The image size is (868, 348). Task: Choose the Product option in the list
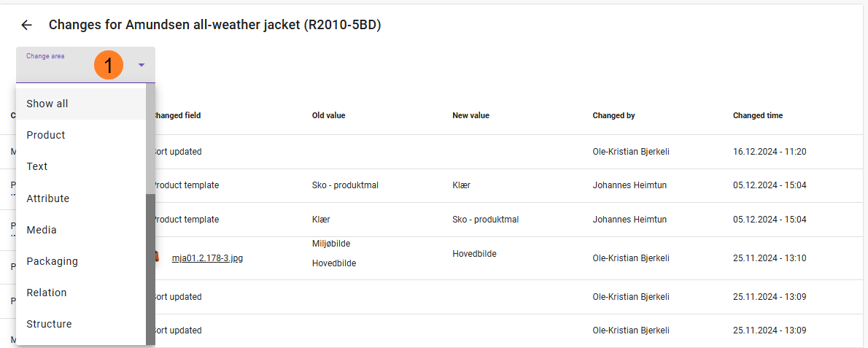point(81,135)
